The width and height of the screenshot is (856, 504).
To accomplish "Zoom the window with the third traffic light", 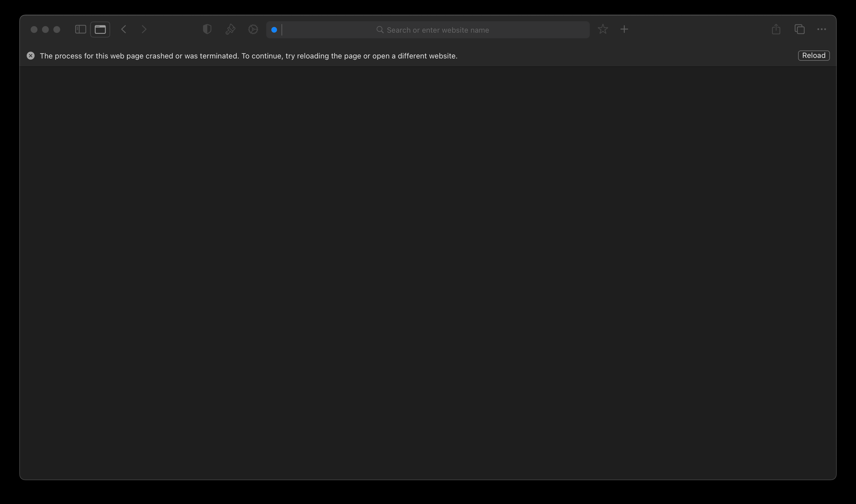I will pos(57,30).
